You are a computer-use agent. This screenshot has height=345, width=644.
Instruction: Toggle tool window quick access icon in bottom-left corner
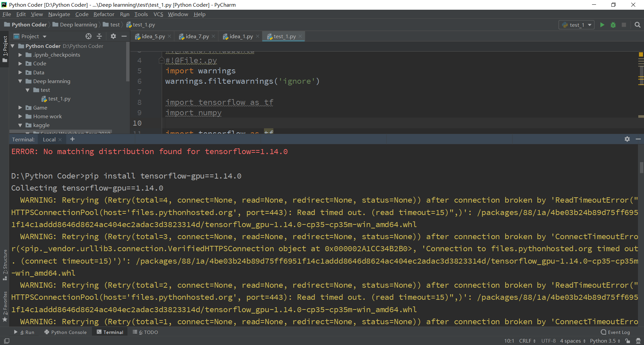click(x=6, y=341)
